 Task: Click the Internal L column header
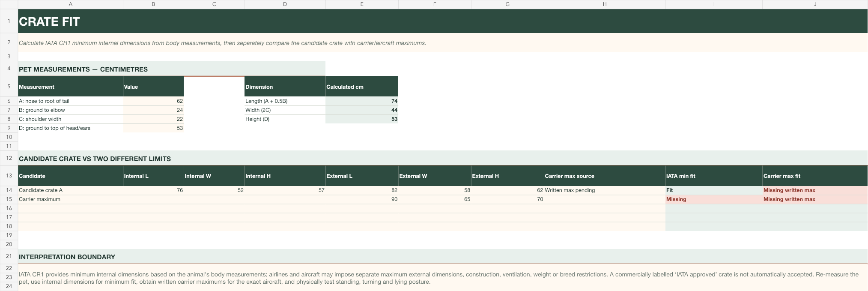coord(153,176)
